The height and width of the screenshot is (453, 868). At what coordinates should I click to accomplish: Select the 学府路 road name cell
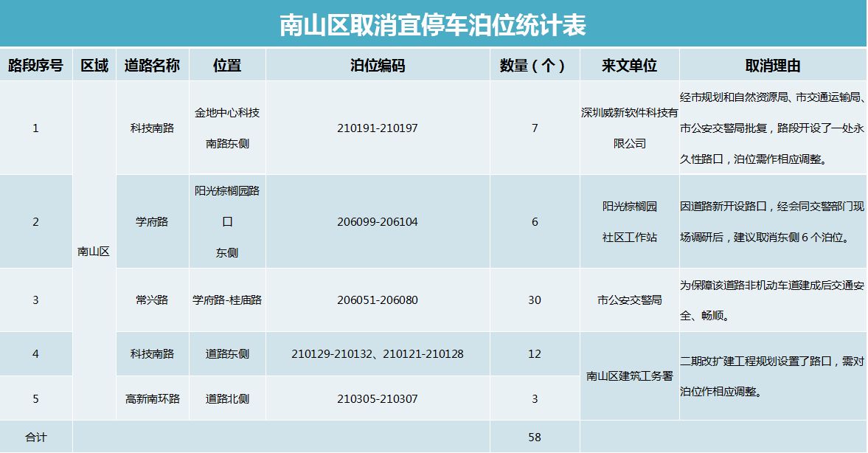click(x=152, y=221)
